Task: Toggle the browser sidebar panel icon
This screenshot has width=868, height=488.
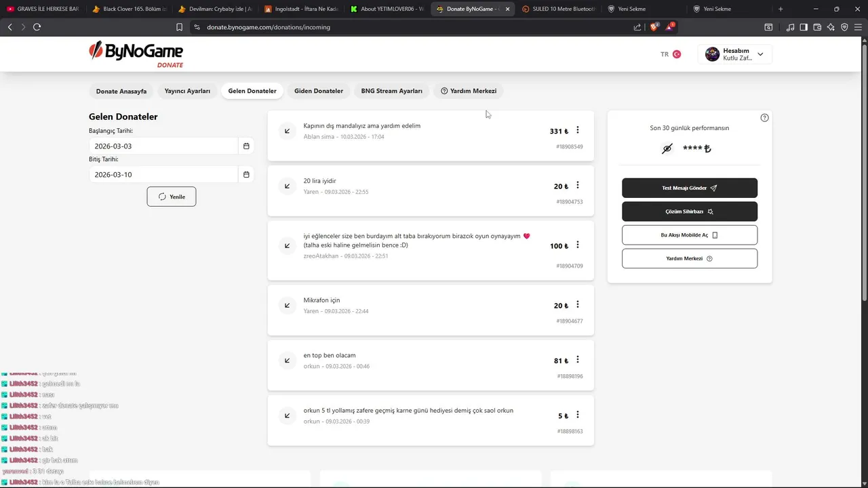Action: pos(804,27)
